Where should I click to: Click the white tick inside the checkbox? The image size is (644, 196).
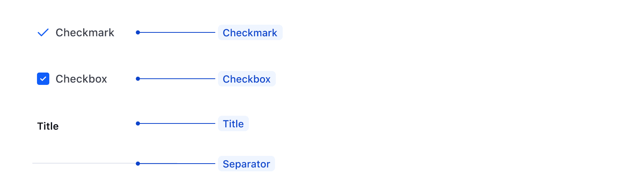point(43,79)
